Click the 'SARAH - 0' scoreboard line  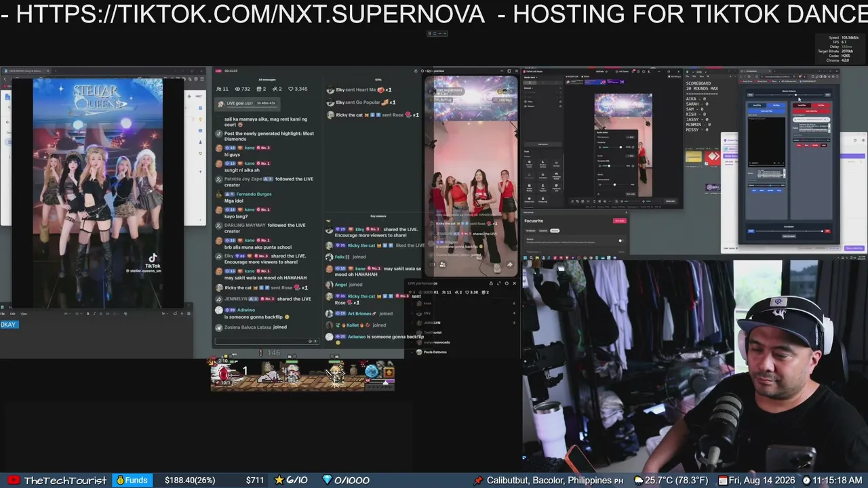(698, 104)
